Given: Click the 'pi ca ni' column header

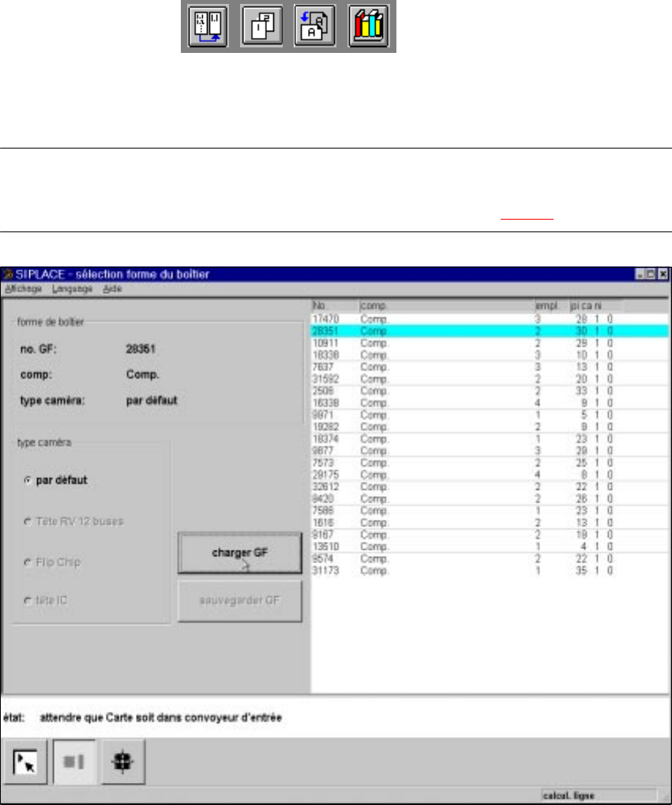Looking at the screenshot, I should tap(595, 306).
